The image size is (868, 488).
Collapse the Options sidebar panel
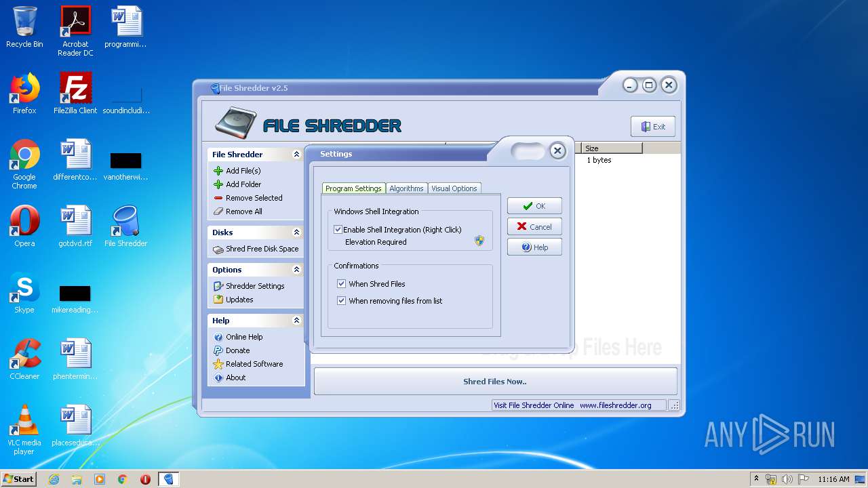(296, 270)
